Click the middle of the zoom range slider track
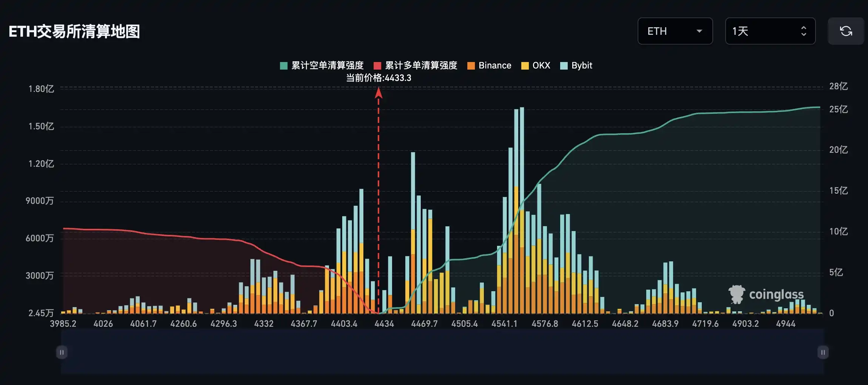 point(442,352)
